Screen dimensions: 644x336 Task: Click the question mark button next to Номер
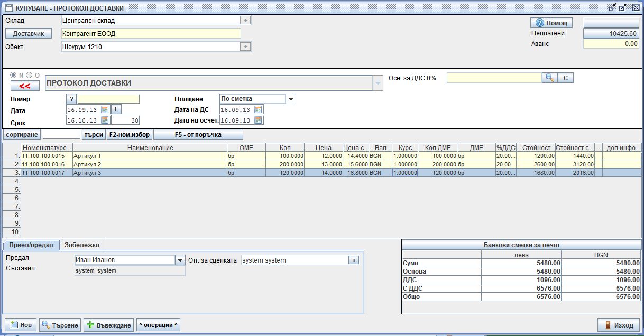[x=71, y=99]
